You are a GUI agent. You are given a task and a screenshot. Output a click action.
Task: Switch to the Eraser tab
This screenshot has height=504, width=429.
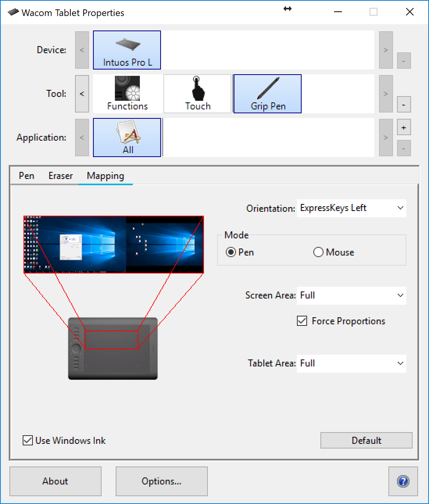(61, 176)
